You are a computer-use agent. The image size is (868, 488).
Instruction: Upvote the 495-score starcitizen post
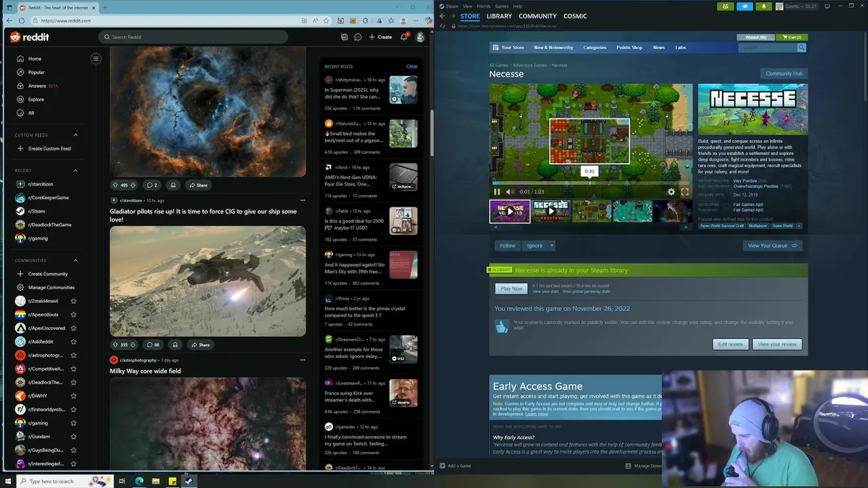115,185
